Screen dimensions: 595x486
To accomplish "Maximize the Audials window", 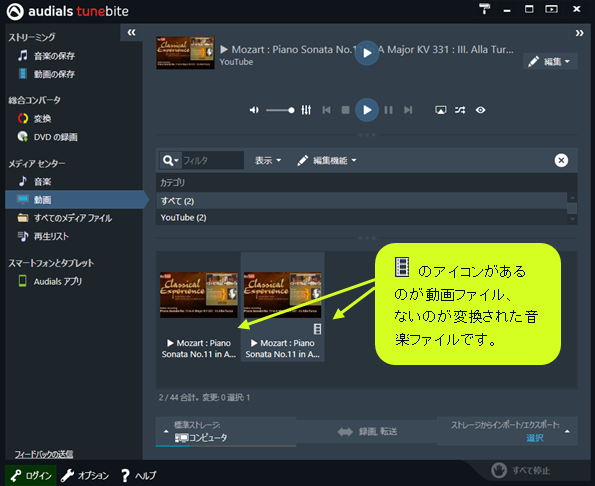I will tap(529, 9).
